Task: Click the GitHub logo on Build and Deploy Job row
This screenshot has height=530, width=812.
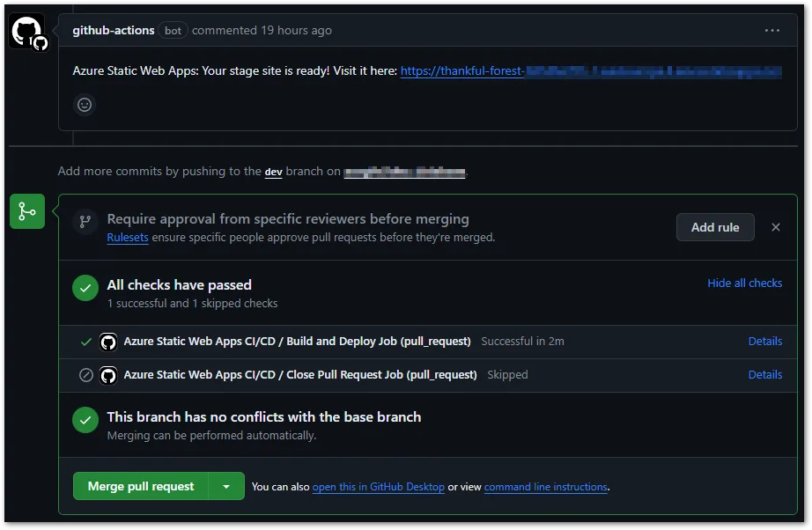Action: click(x=108, y=342)
